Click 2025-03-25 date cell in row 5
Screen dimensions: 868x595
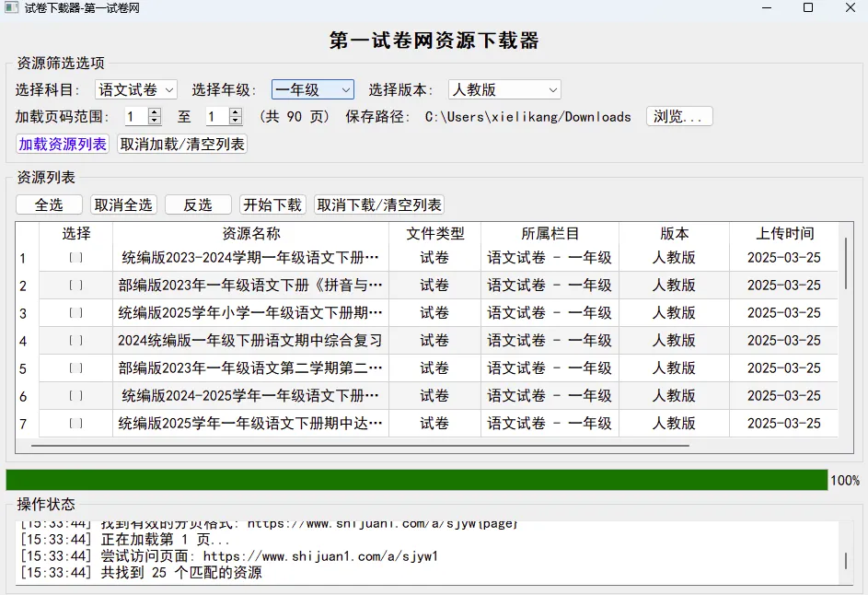point(784,368)
